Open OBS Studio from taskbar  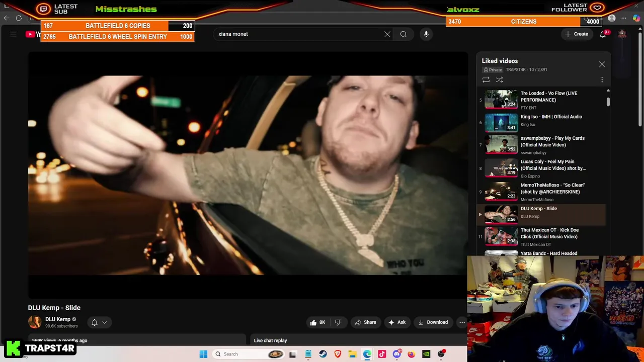441,354
